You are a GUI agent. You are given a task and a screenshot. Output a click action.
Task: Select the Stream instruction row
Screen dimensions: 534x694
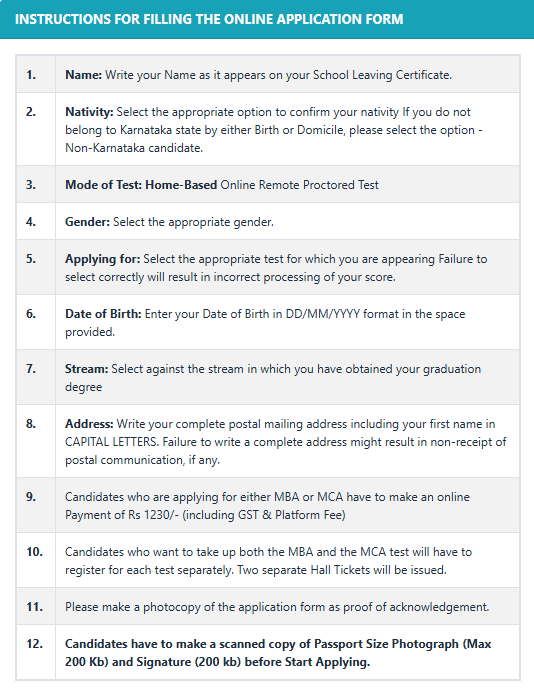[268, 377]
